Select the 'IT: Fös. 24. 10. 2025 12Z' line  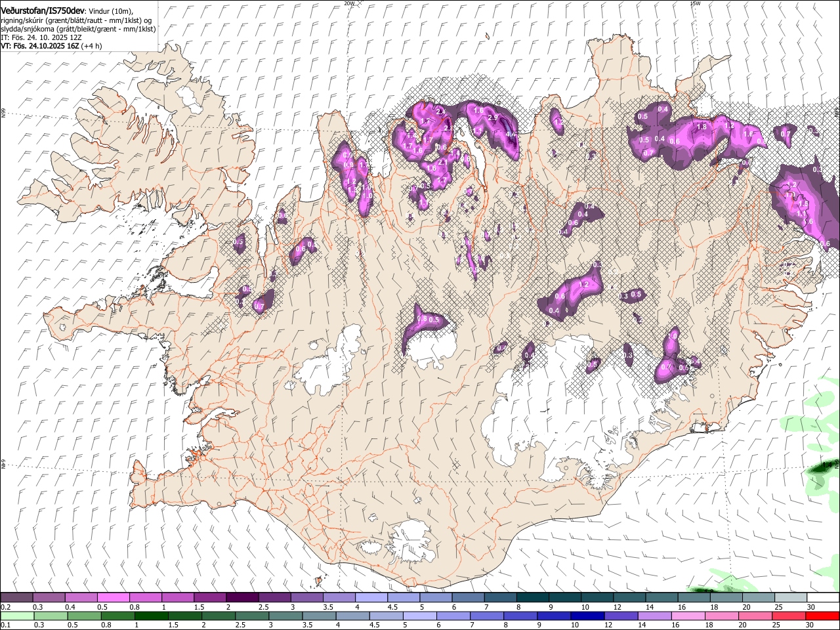point(41,37)
